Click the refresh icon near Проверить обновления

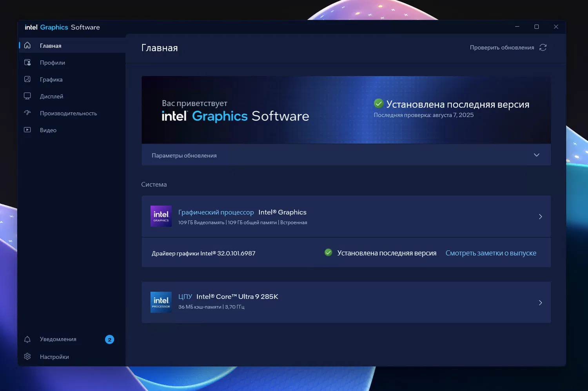point(543,47)
